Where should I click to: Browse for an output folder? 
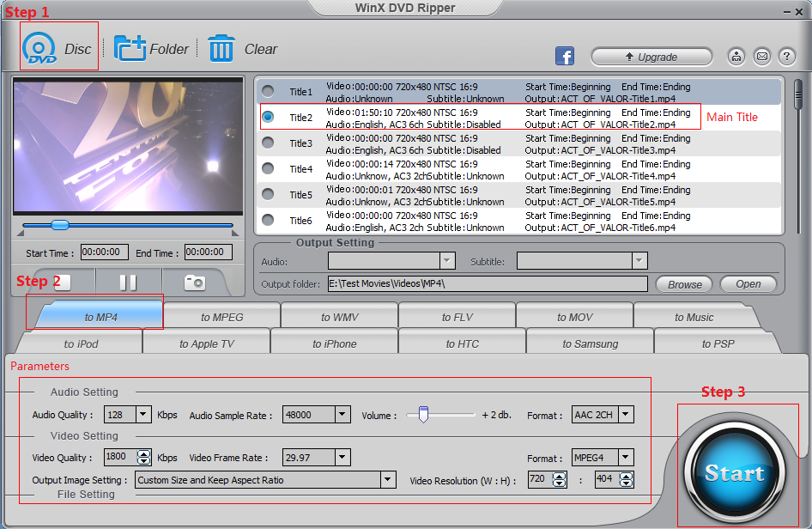pos(683,283)
